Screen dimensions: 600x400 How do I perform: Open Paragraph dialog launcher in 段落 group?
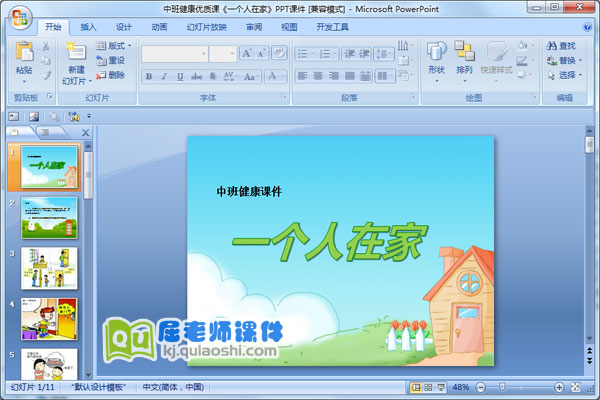pyautogui.click(x=412, y=96)
